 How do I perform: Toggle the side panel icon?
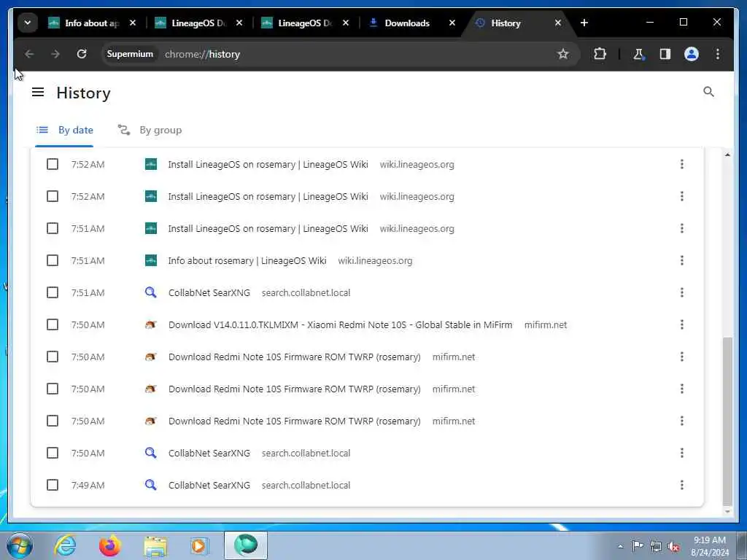[665, 54]
